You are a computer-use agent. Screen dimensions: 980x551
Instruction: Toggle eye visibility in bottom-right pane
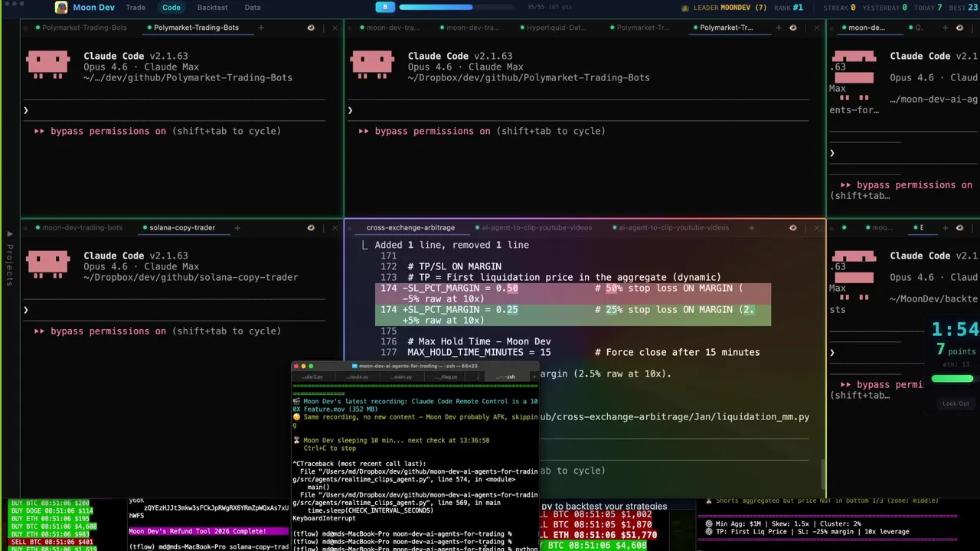click(959, 227)
